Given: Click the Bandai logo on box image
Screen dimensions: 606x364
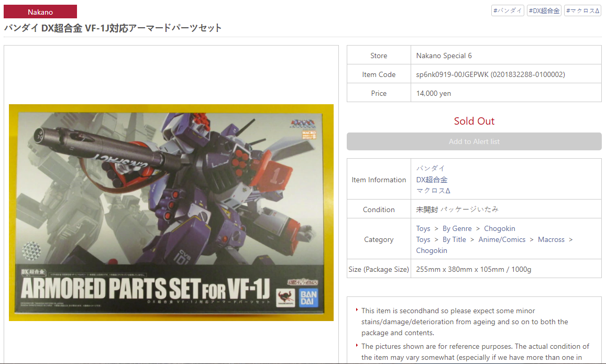Looking at the screenshot, I should click(308, 297).
